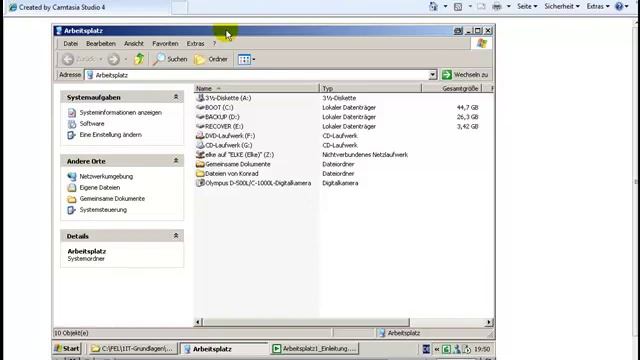Sort by the Name column header
The width and height of the screenshot is (640, 360).
coord(256,88)
